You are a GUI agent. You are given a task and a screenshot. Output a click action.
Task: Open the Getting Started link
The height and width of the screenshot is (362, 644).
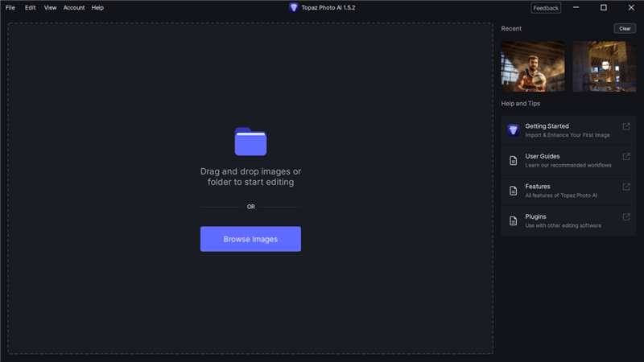[568, 130]
